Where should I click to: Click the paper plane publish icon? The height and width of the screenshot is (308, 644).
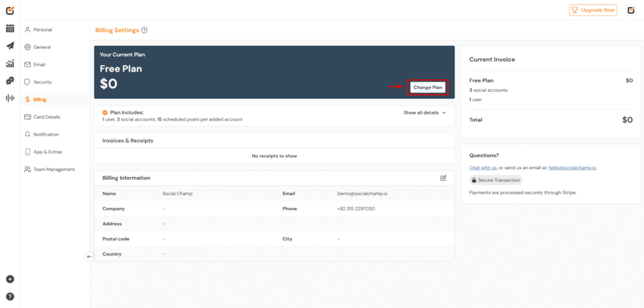point(10,46)
